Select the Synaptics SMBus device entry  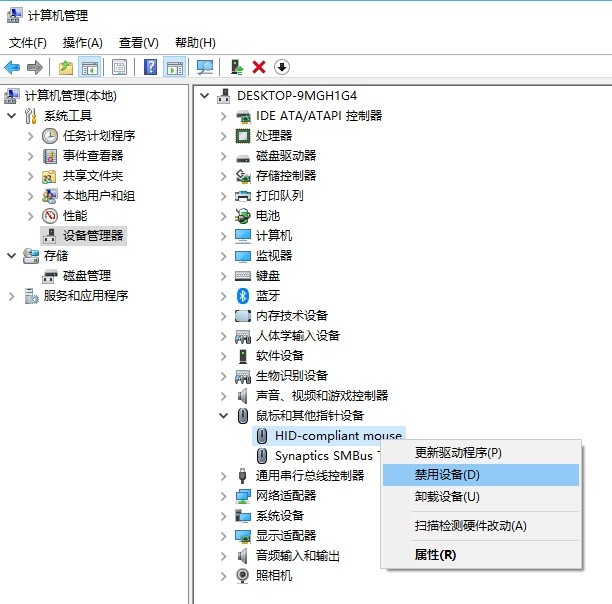(x=324, y=455)
